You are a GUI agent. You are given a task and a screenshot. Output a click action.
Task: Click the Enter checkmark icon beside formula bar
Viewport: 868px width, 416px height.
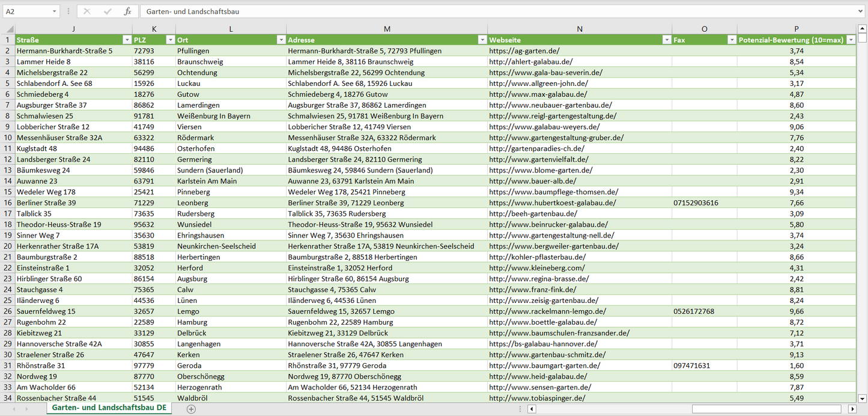[108, 11]
